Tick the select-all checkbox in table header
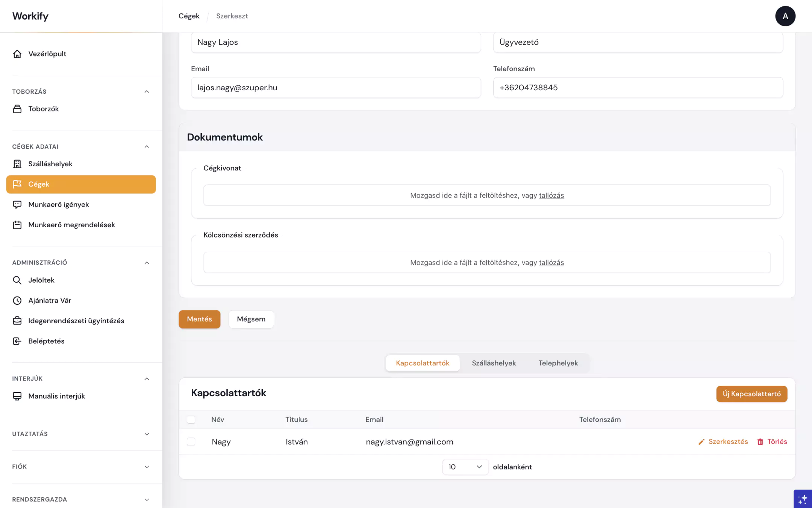This screenshot has width=812, height=508. [191, 420]
